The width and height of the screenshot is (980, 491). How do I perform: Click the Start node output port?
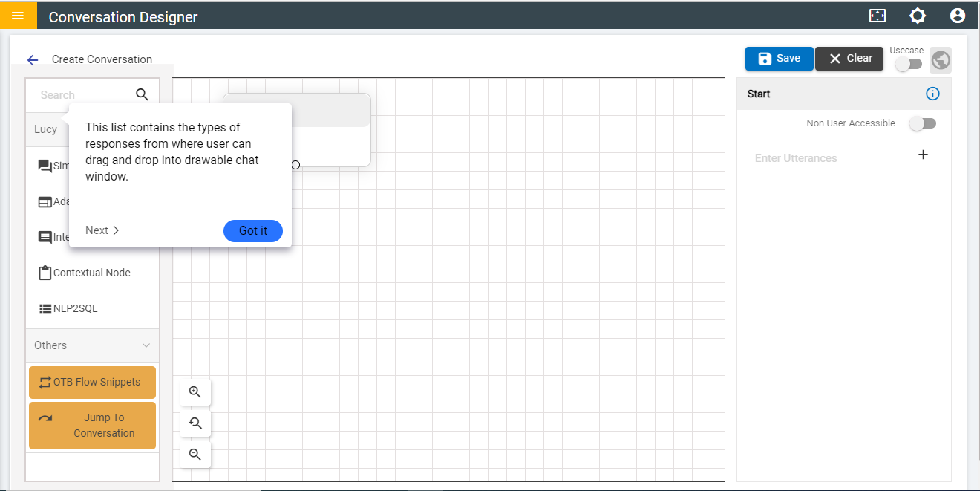(x=295, y=165)
